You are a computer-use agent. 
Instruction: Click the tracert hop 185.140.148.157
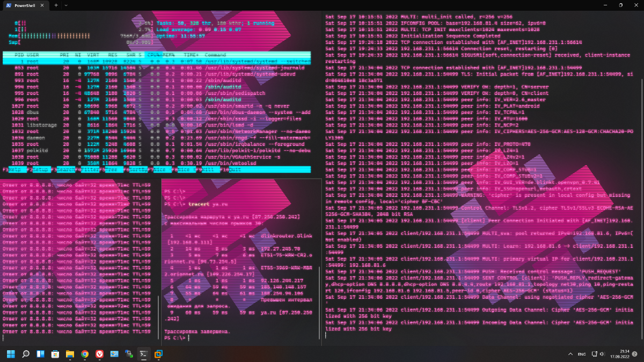pos(283,287)
